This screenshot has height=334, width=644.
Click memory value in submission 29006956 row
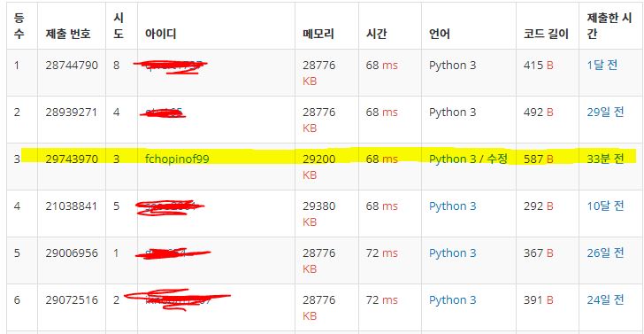tap(319, 261)
